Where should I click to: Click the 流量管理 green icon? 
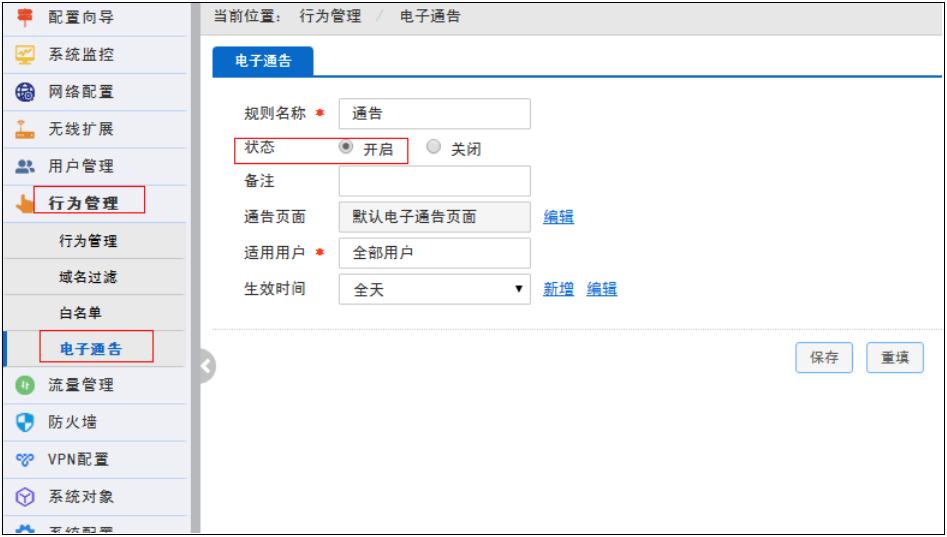28,385
